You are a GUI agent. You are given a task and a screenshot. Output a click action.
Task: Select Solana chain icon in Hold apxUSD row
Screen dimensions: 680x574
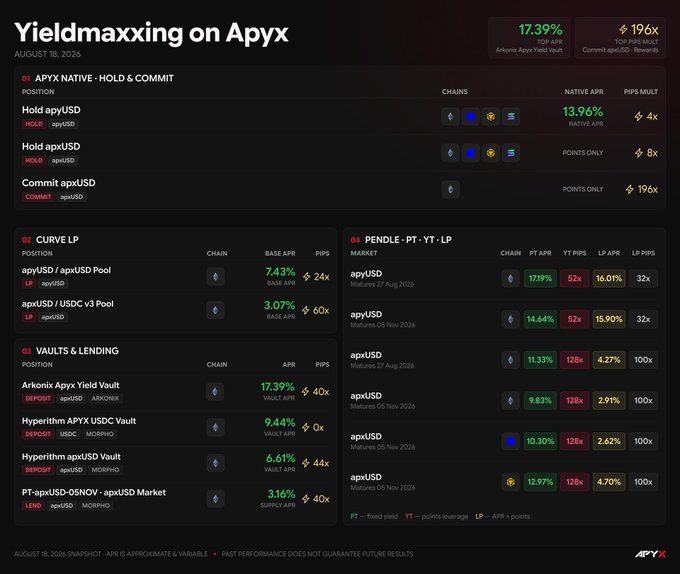pyautogui.click(x=511, y=153)
